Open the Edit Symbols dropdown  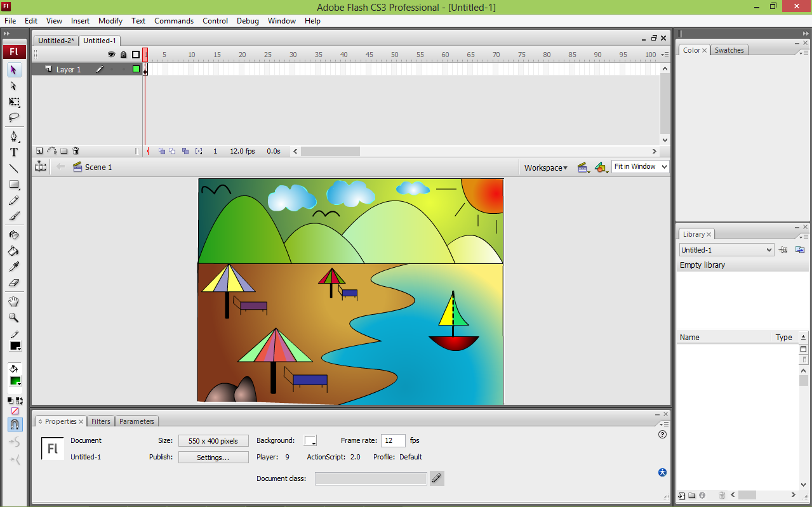(601, 168)
